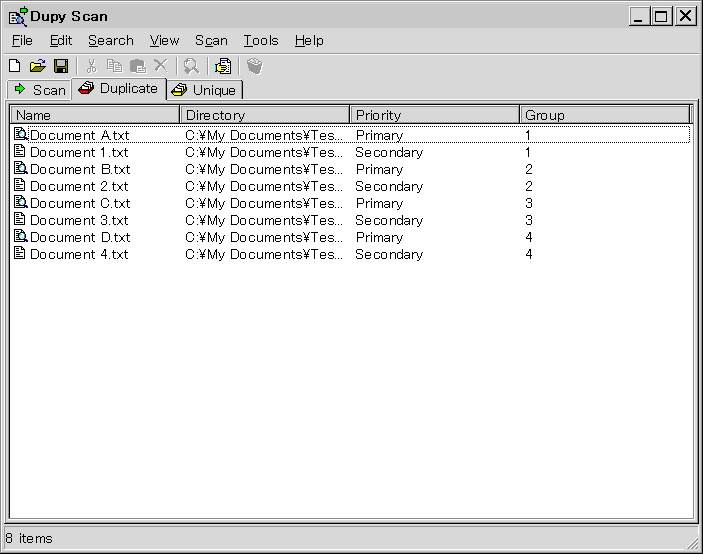Select the Duplicate tab

119,89
